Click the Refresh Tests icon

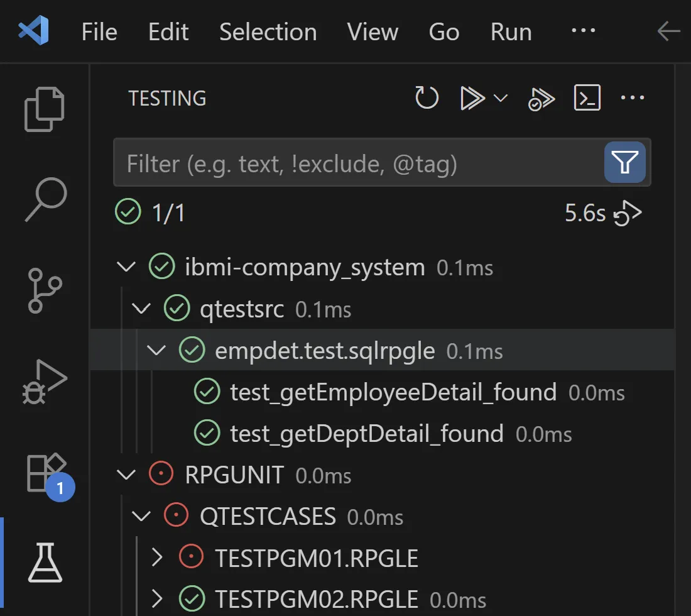pos(427,98)
